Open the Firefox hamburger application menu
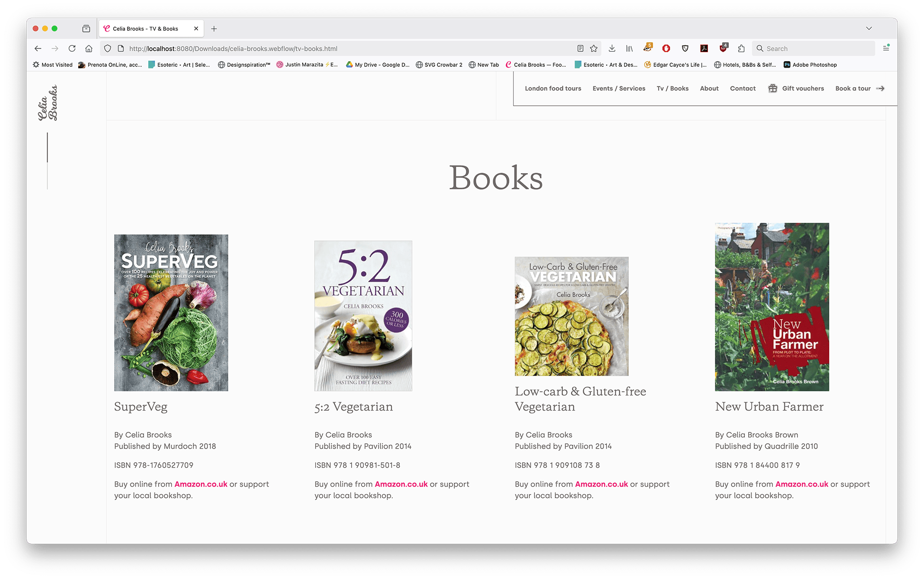Image resolution: width=924 pixels, height=579 pixels. click(886, 48)
